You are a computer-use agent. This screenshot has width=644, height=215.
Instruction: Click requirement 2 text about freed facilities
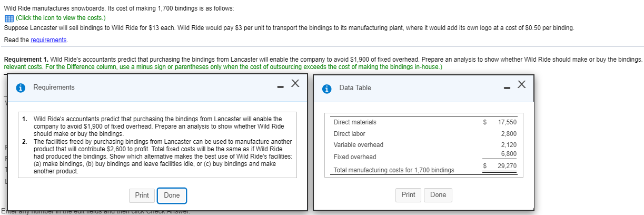pyautogui.click(x=163, y=157)
